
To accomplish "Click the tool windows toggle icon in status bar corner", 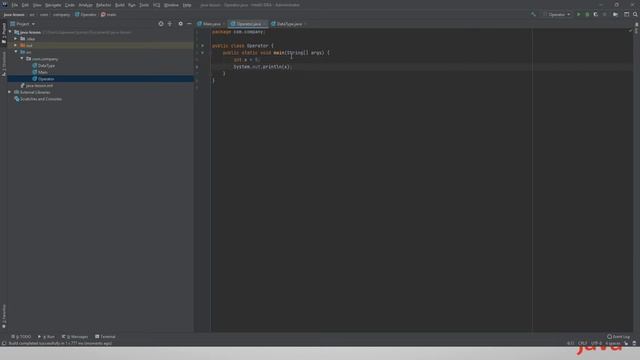I will [x=4, y=343].
